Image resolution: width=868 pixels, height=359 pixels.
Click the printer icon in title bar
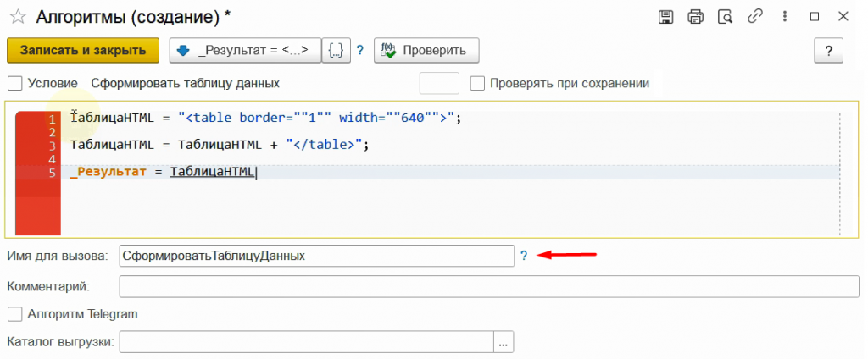coord(695,17)
